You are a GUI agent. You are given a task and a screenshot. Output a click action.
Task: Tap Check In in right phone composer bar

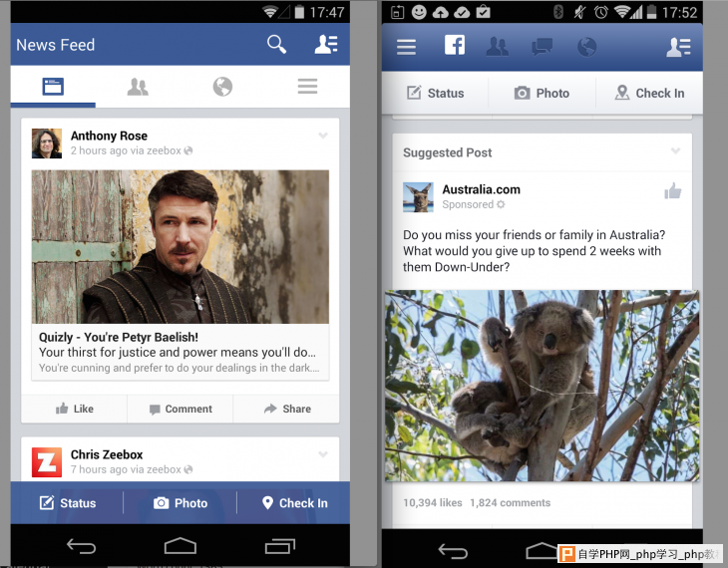point(649,94)
